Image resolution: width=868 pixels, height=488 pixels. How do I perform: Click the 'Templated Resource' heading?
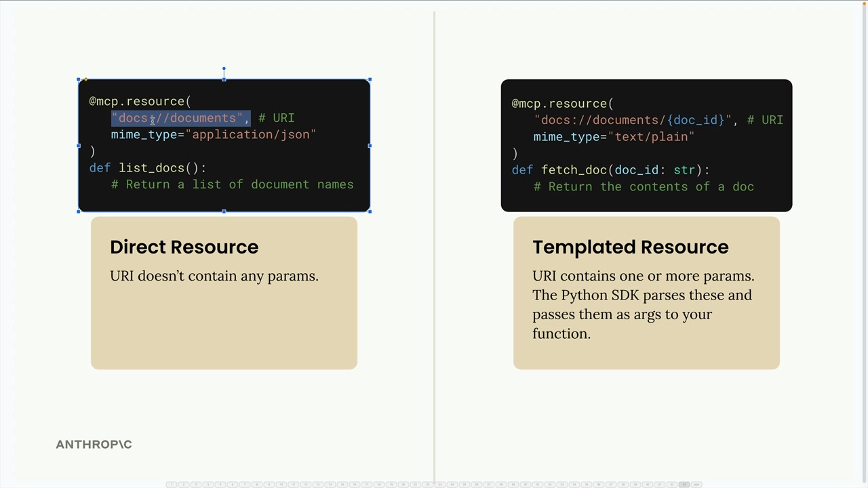point(630,247)
